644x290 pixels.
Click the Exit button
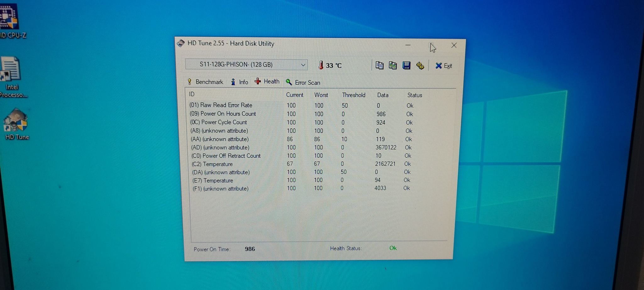click(x=444, y=66)
